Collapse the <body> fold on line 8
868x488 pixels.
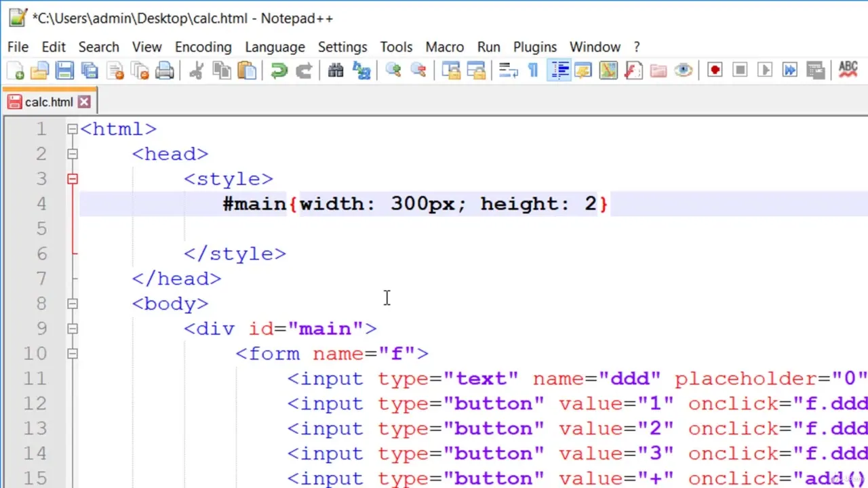73,304
